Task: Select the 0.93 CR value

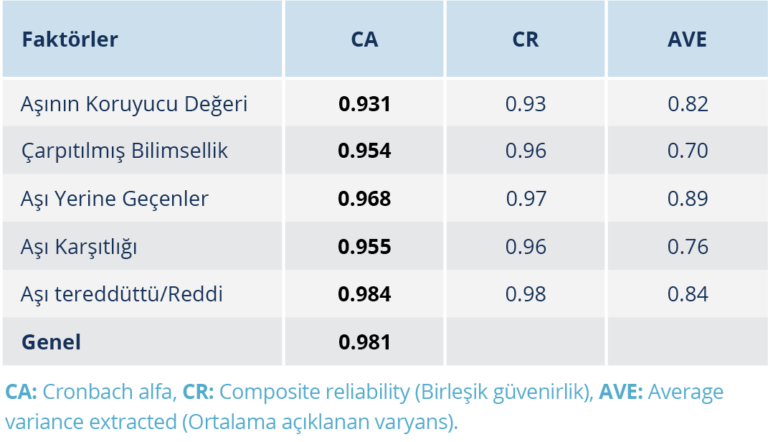Action: [526, 104]
